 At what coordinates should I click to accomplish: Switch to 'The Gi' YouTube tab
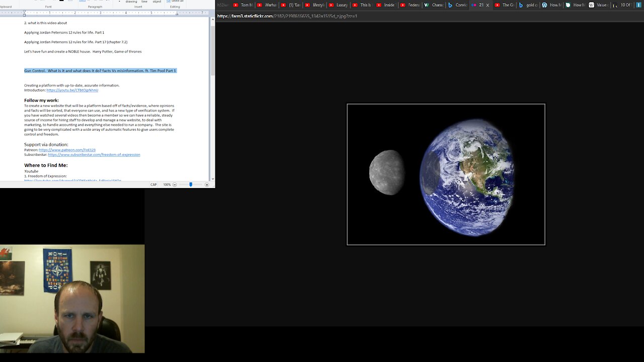point(505,5)
